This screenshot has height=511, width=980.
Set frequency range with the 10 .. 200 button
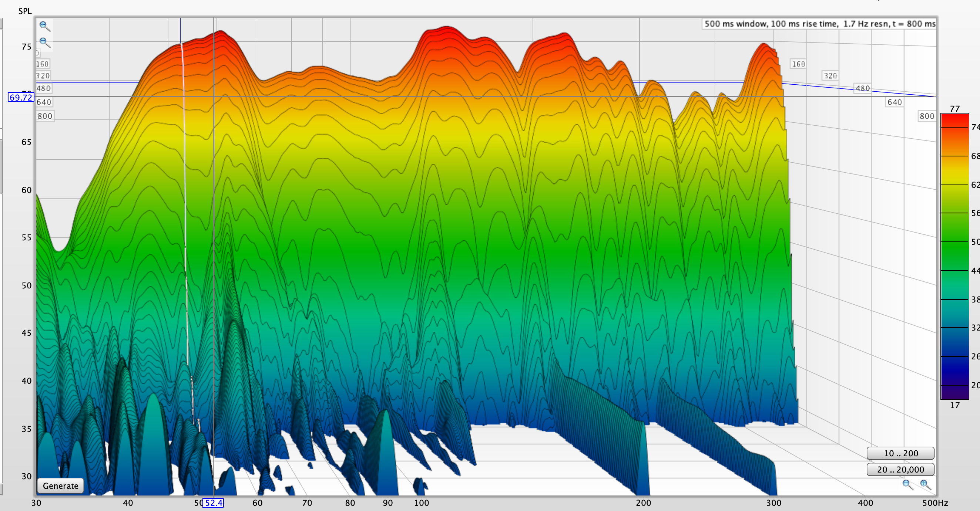[900, 453]
